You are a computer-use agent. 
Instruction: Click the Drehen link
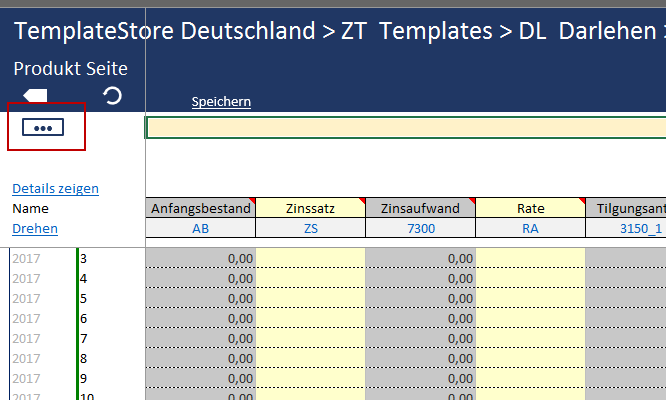(35, 228)
